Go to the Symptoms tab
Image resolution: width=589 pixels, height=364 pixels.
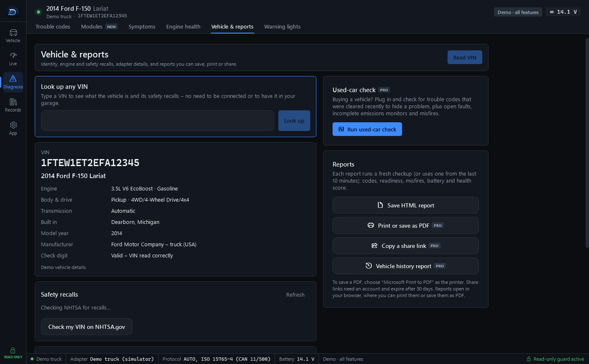point(142,26)
